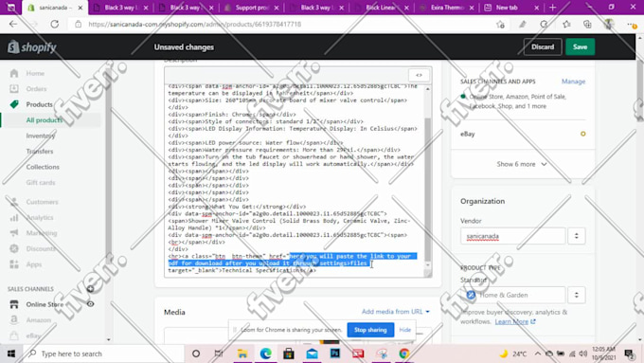Switch to Black Linear tab
The height and width of the screenshot is (363, 644).
[x=382, y=8]
